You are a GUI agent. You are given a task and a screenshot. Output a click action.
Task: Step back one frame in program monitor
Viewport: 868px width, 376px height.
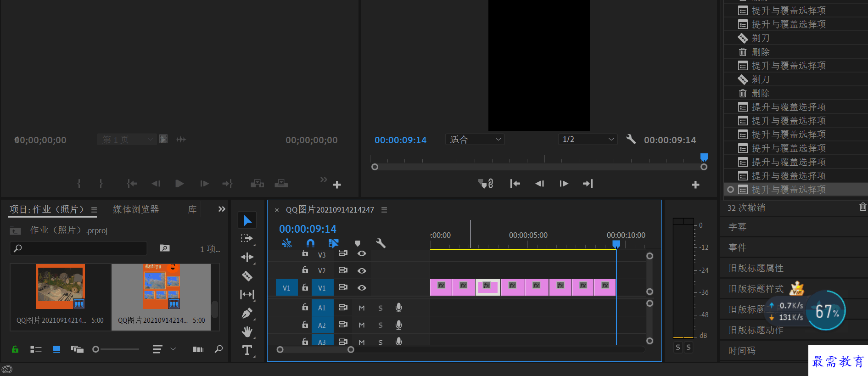point(539,184)
